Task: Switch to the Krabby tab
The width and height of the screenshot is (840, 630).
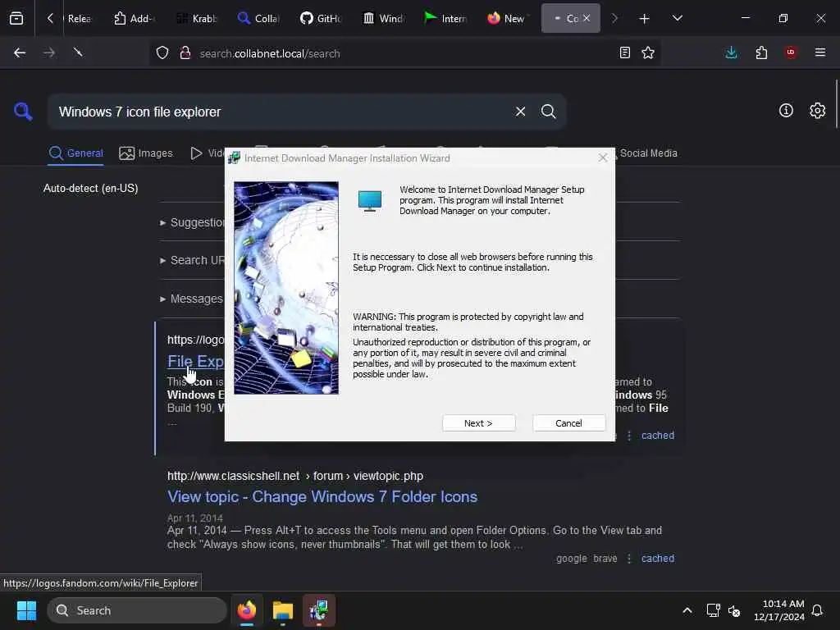Action: pyautogui.click(x=197, y=19)
